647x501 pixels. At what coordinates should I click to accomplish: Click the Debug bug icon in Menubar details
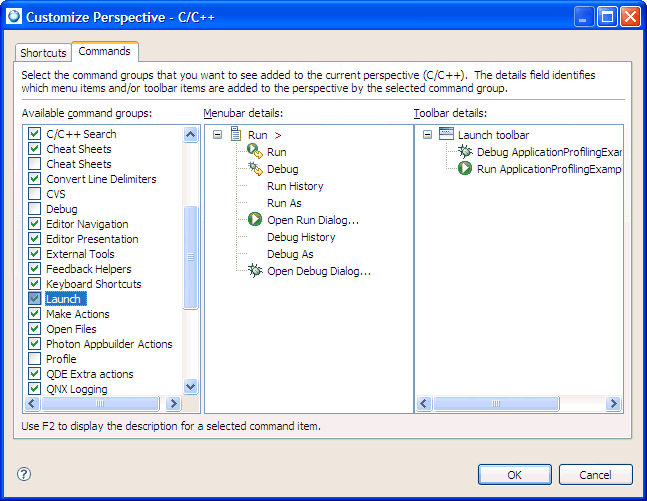(255, 169)
